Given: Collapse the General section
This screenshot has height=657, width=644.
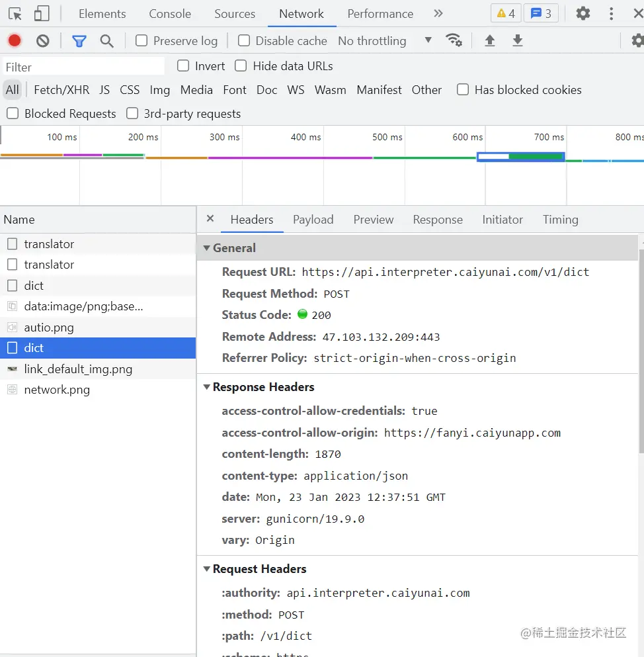Looking at the screenshot, I should [206, 248].
